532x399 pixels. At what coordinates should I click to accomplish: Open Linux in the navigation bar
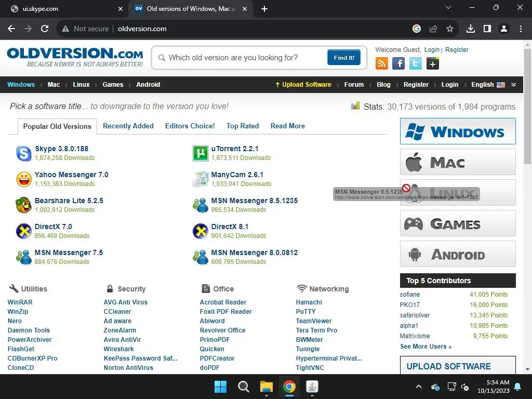click(81, 85)
